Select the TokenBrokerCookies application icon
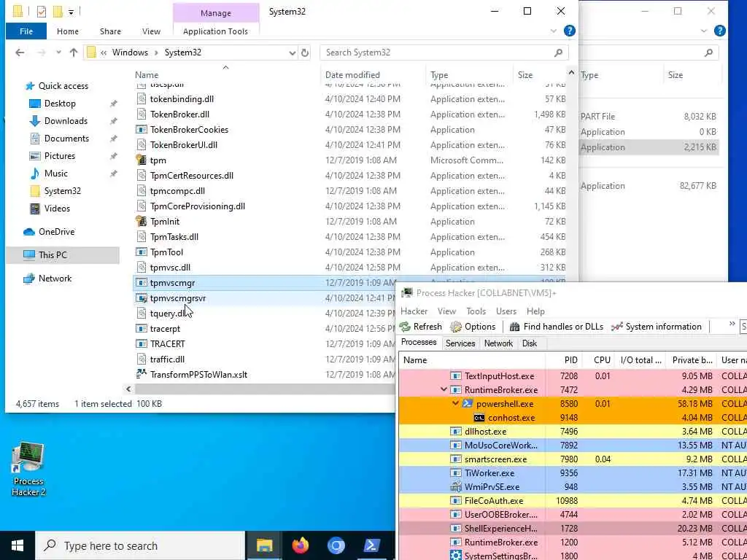 pos(141,130)
